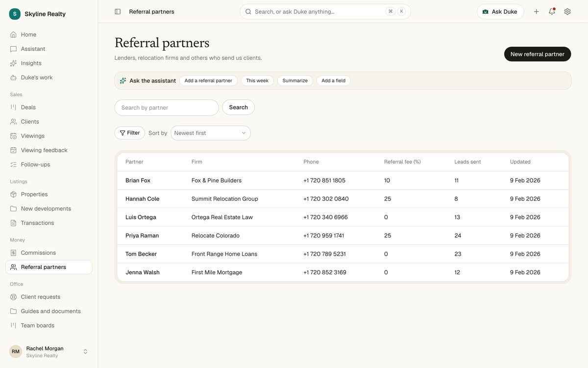
Task: Click Front Range Home Loans firm cell
Action: pos(224,254)
